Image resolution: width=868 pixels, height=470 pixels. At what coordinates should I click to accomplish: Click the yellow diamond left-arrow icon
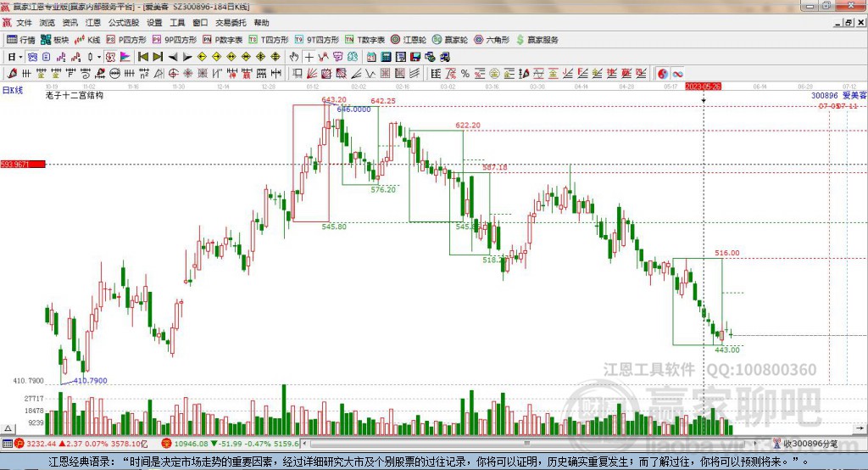pyautogui.click(x=202, y=57)
